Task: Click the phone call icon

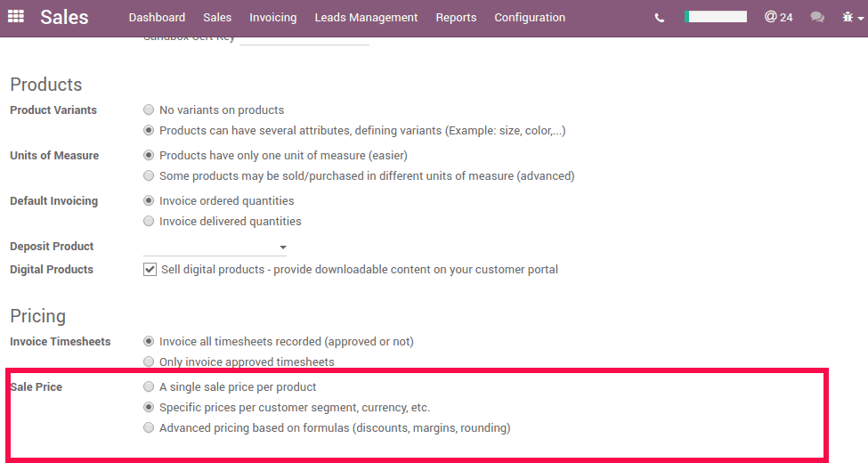Action: [660, 18]
